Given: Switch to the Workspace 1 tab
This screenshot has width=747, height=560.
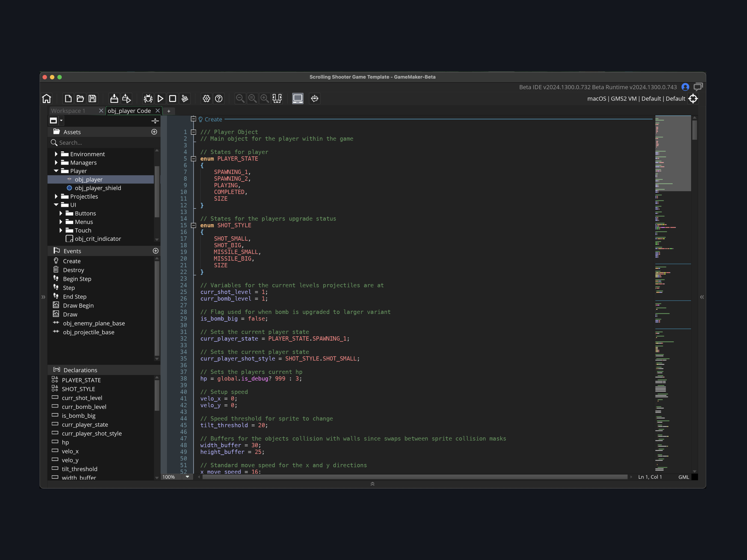Looking at the screenshot, I should pos(69,111).
